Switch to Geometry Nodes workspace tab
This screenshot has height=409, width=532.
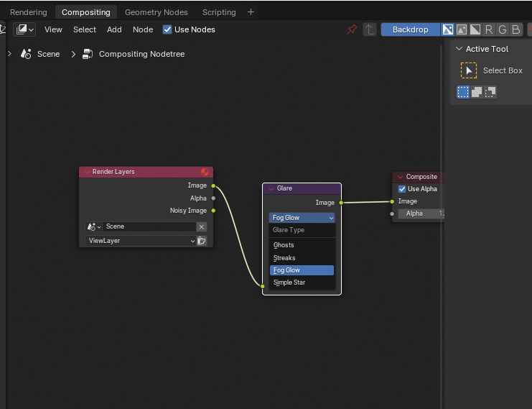[156, 12]
